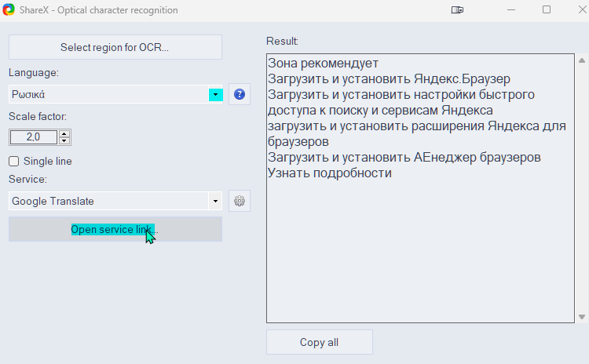Image resolution: width=589 pixels, height=364 pixels.
Task: Click line containing 'АЕнеджер браузеров'
Action: (x=404, y=157)
